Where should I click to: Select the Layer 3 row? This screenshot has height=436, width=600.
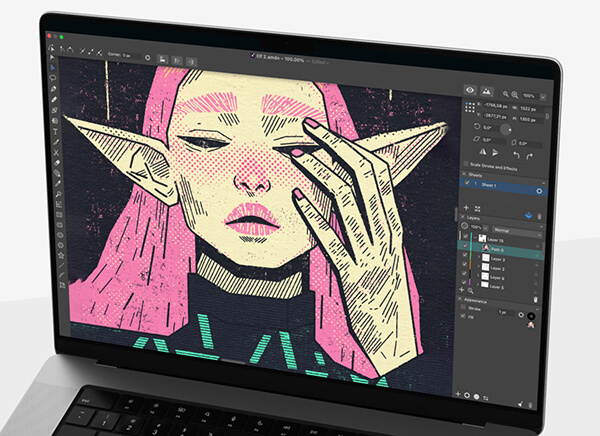click(500, 259)
